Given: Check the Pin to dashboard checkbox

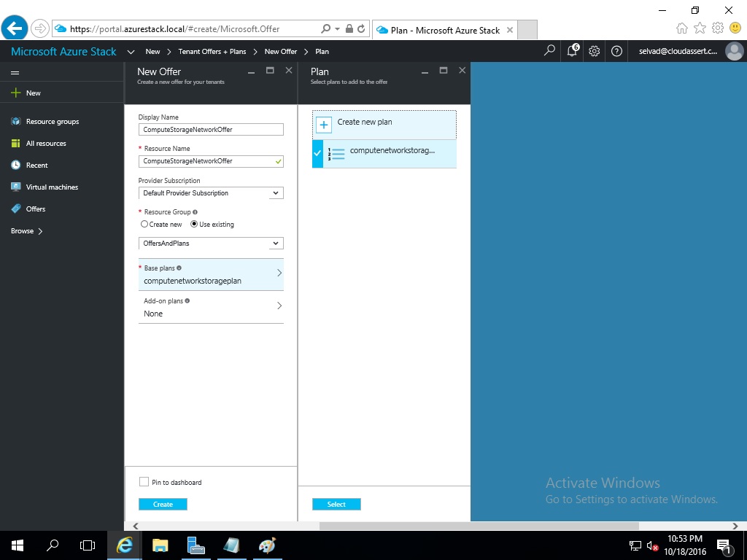Looking at the screenshot, I should (144, 482).
